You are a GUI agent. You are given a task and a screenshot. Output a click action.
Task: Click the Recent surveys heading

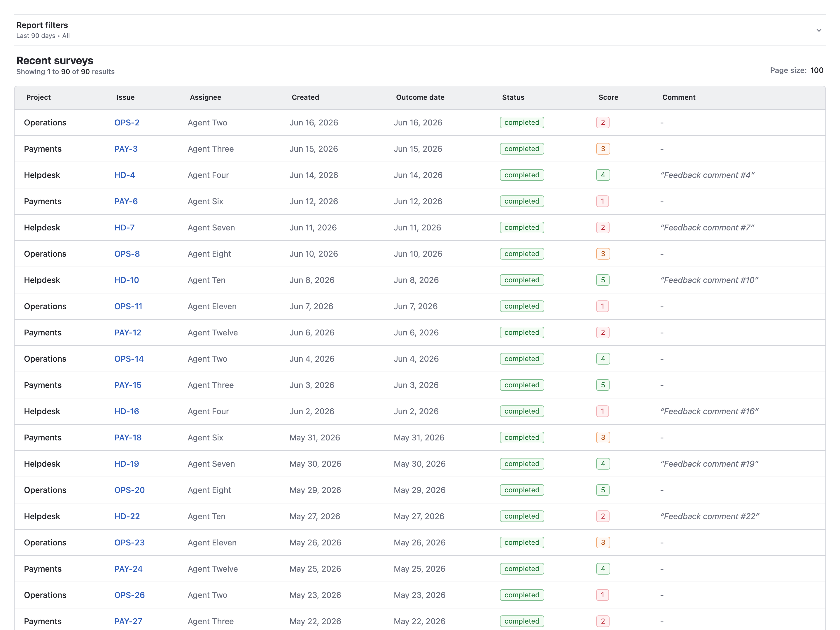point(55,60)
